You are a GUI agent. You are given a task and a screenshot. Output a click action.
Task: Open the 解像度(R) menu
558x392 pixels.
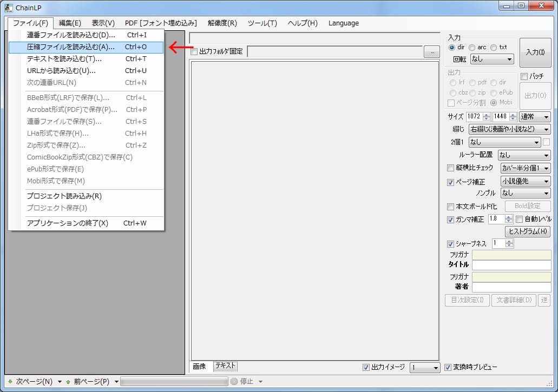224,23
